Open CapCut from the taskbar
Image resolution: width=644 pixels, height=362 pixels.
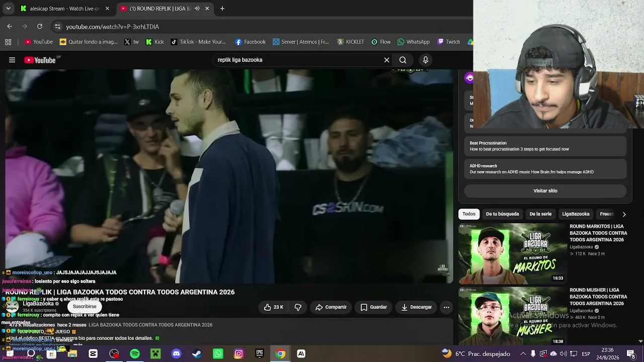pyautogui.click(x=93, y=354)
